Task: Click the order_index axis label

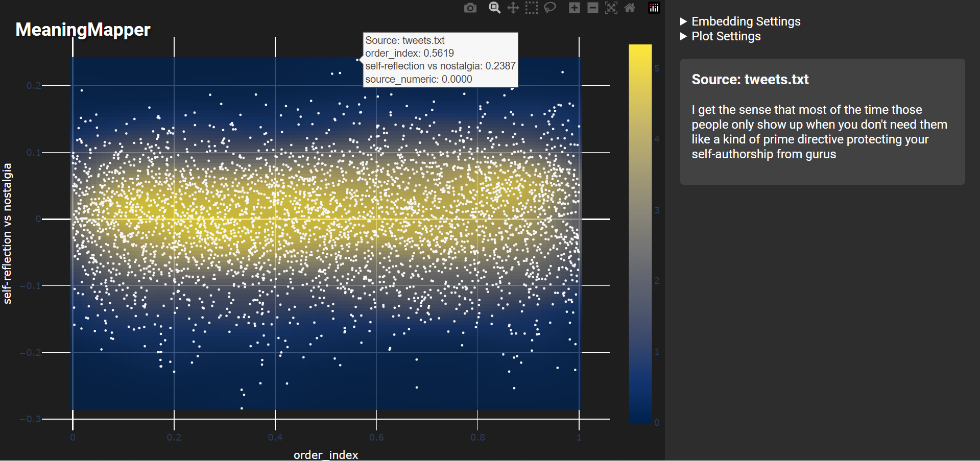Action: (326, 454)
